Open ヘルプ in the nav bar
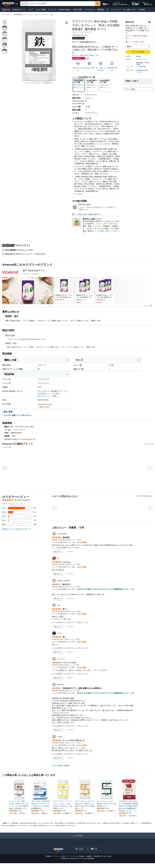 (30, 10)
